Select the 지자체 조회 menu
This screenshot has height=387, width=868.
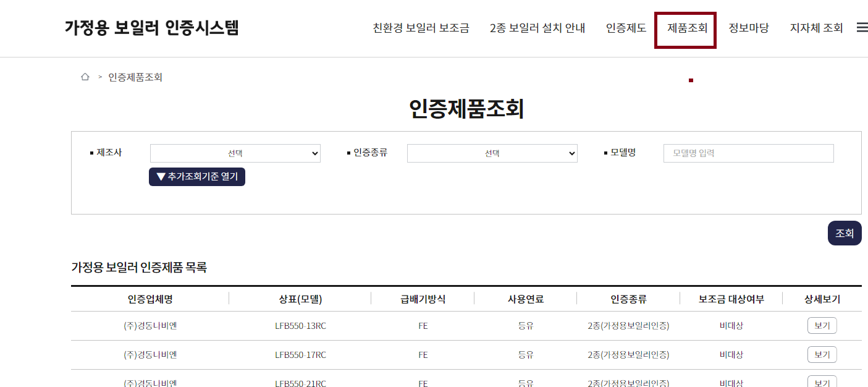817,28
